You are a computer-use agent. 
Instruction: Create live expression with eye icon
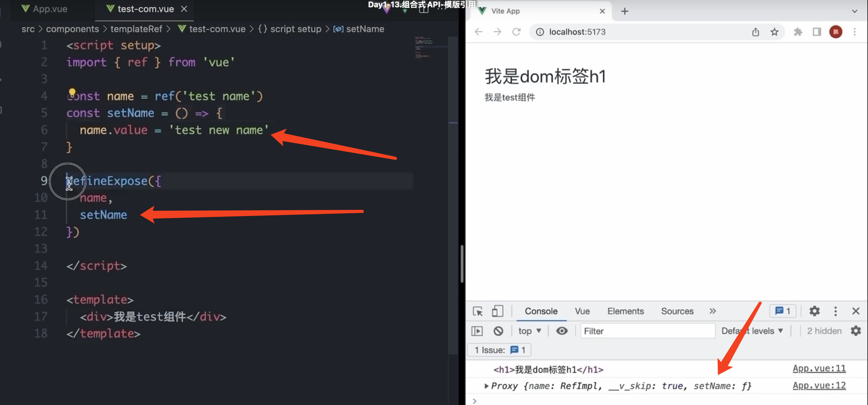click(561, 331)
